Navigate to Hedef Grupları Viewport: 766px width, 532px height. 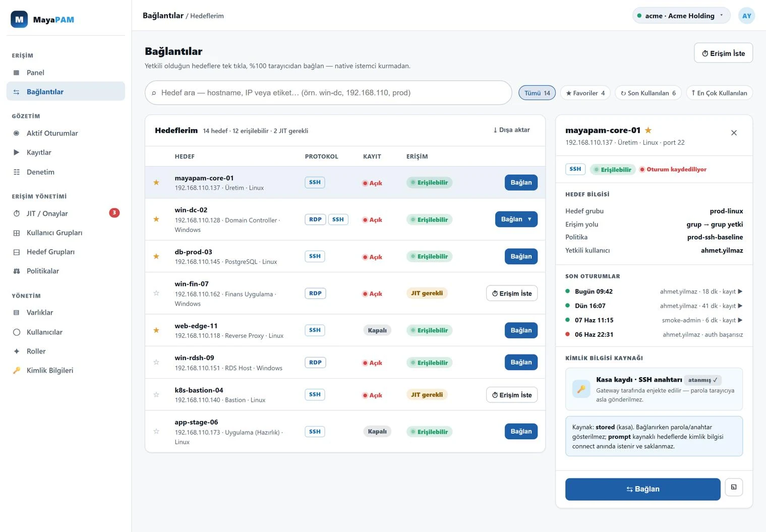click(x=66, y=252)
